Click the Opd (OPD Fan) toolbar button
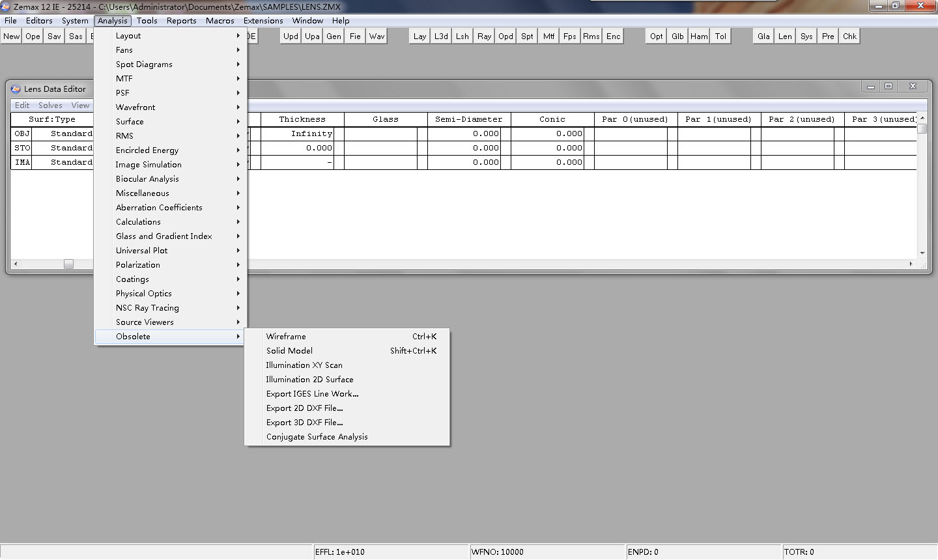This screenshot has height=560, width=938. click(506, 36)
